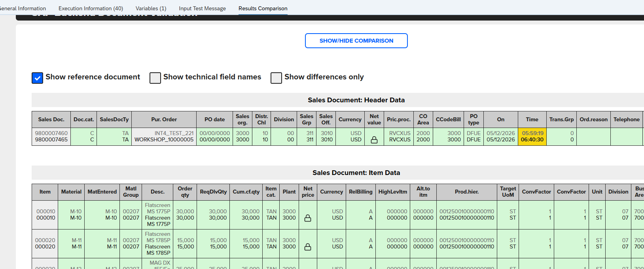Click the SHOW/HIDE COMPARISON button
Screen dimensions: 644x269
(x=356, y=41)
